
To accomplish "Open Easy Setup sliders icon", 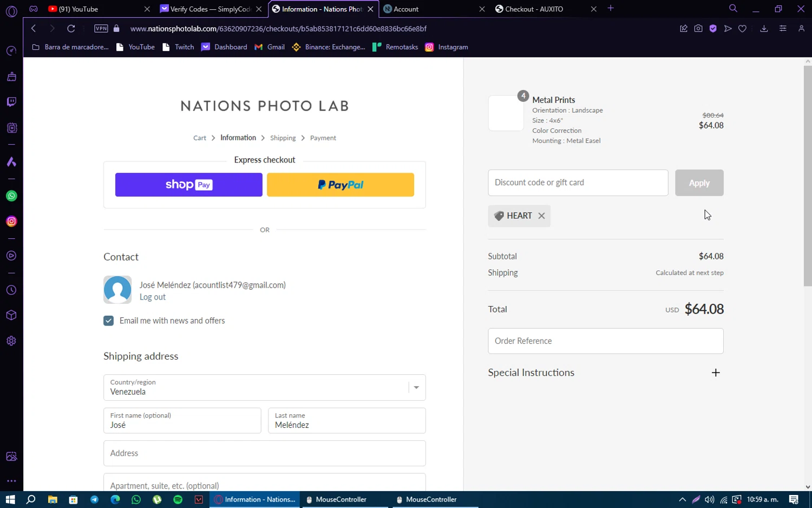I will (x=783, y=29).
